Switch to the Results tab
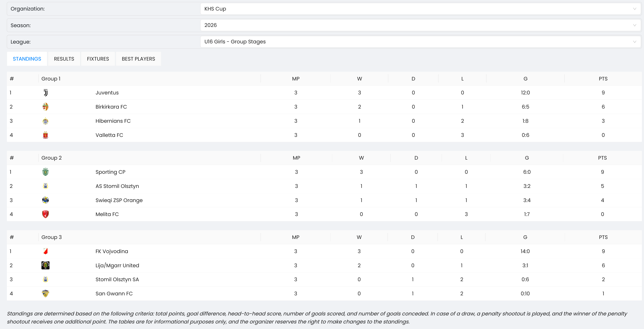This screenshot has width=644, height=329. tap(64, 59)
